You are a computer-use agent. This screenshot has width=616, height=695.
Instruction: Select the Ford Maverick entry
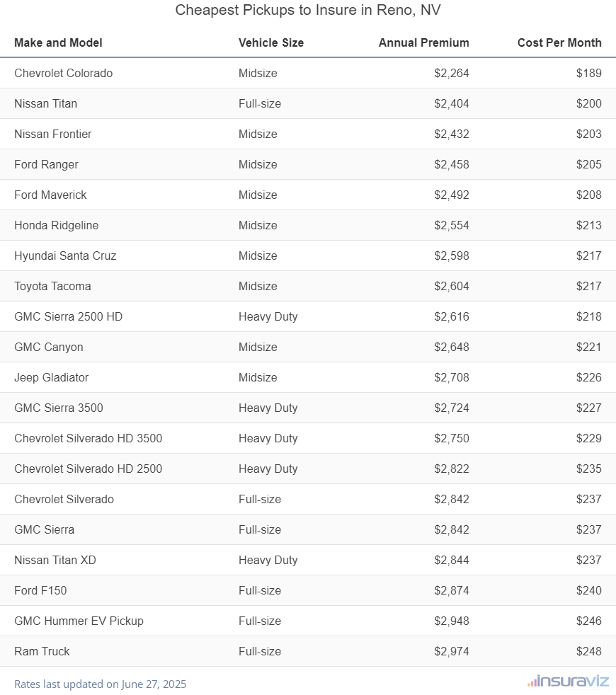pos(50,195)
